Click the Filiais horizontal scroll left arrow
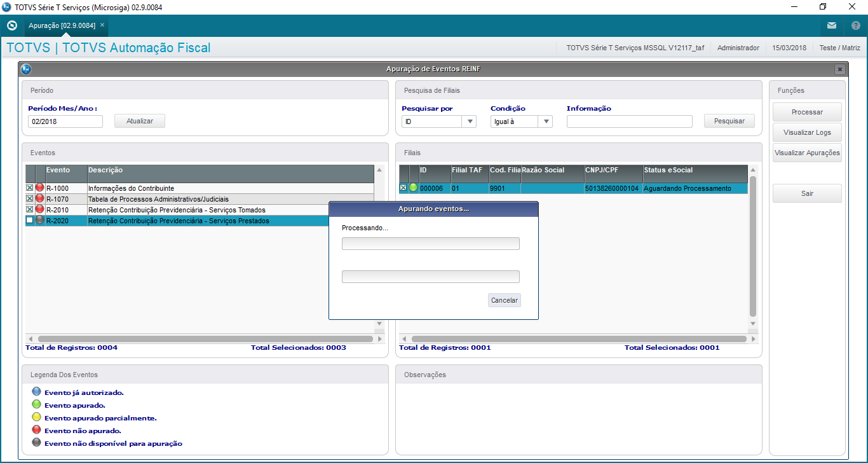 (403, 339)
